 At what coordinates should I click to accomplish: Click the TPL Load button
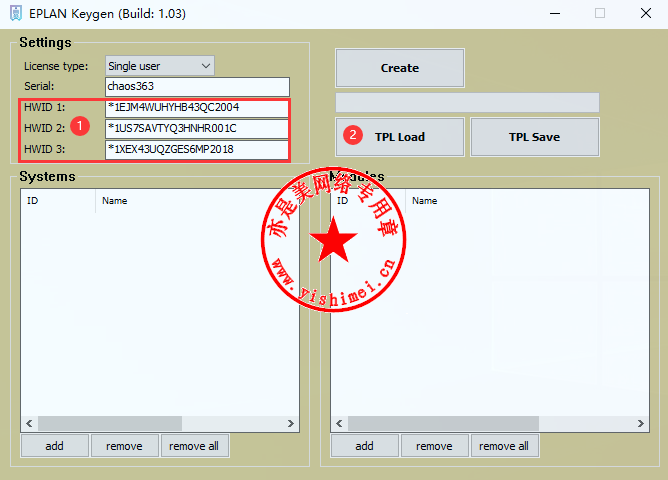tap(400, 137)
